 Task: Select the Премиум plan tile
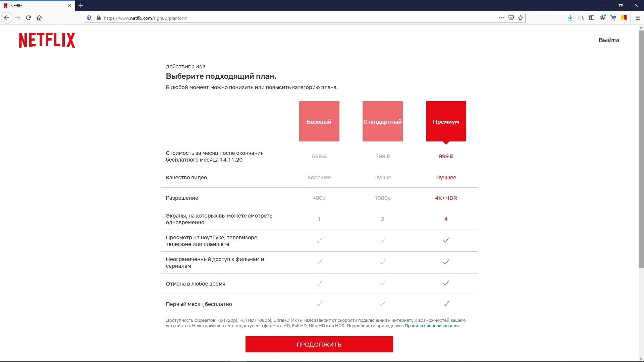[446, 121]
